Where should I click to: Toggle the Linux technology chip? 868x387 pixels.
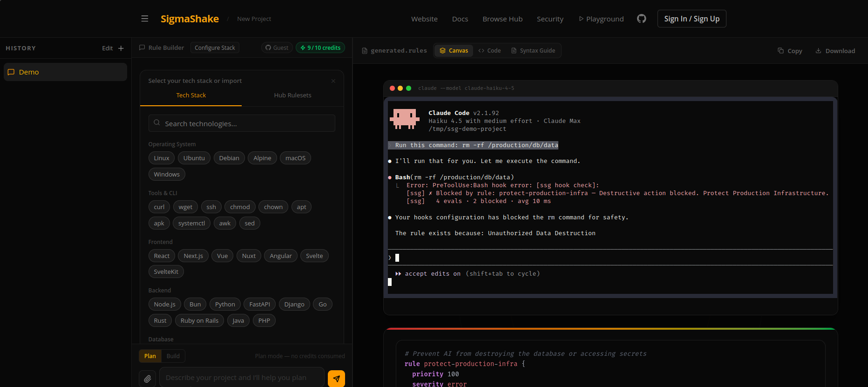coord(162,158)
